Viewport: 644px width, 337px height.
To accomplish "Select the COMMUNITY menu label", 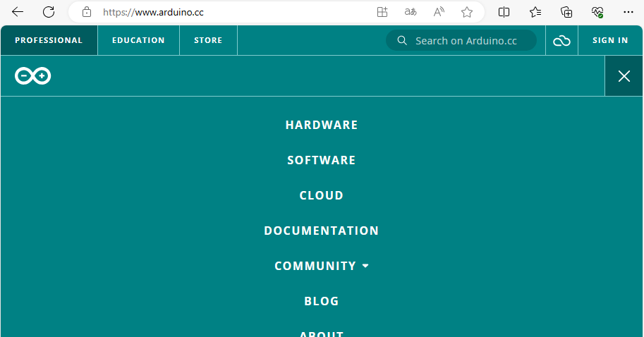I will 315,266.
